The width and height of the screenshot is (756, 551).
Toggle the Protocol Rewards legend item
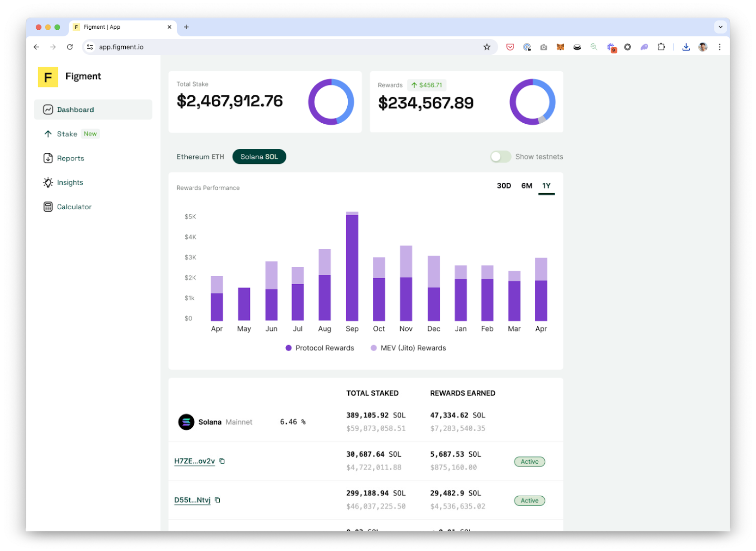coord(320,348)
